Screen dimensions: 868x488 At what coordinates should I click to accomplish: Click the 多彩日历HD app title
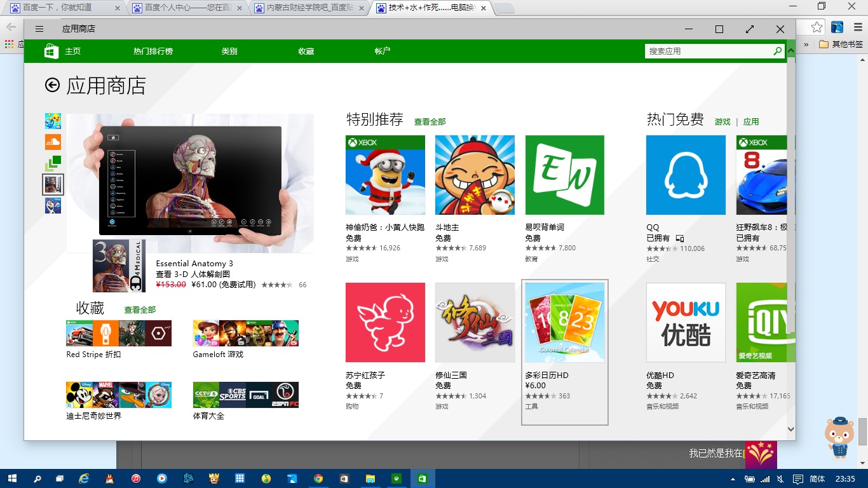pos(547,376)
